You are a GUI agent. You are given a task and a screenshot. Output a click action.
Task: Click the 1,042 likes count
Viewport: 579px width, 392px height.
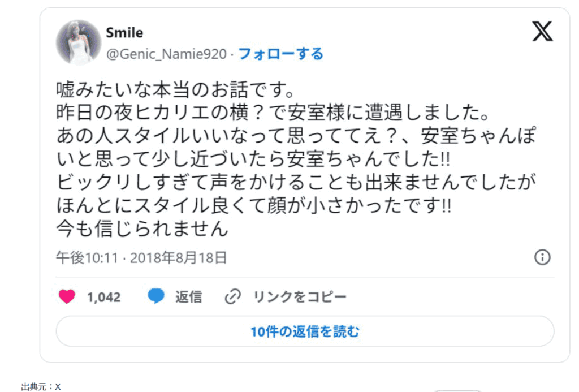pos(103,297)
